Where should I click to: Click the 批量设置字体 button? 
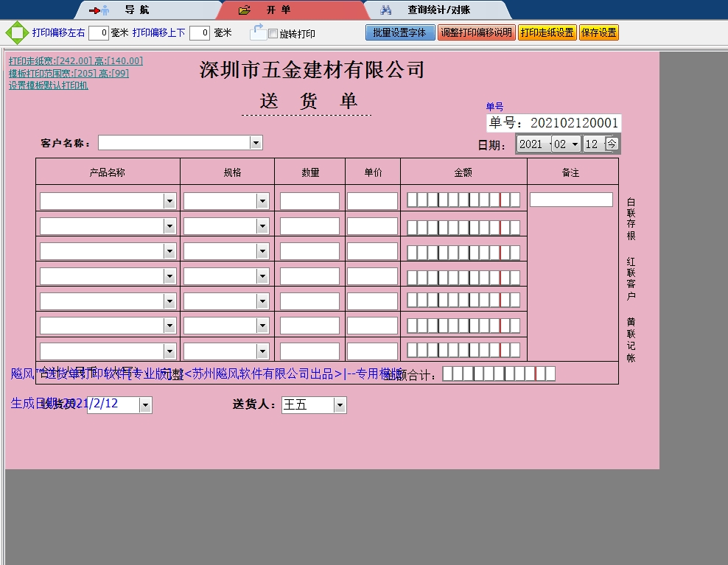click(x=399, y=32)
